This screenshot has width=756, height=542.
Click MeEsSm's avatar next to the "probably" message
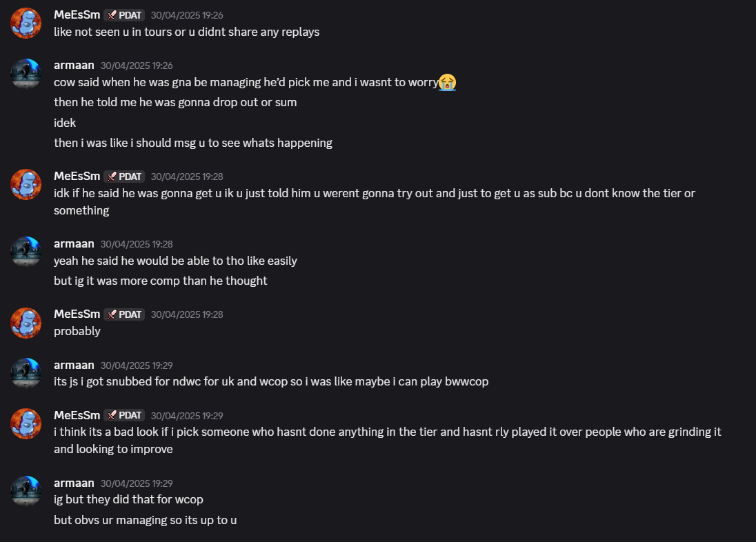click(x=26, y=322)
